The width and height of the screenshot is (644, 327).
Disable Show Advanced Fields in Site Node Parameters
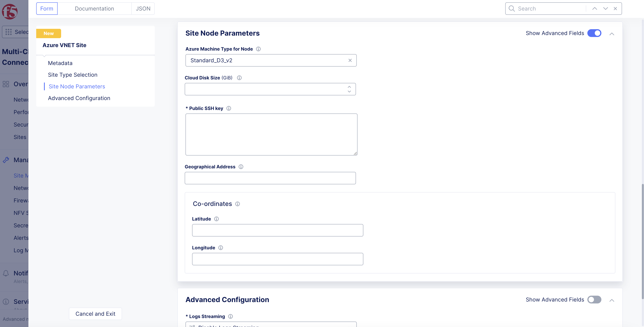pos(594,33)
